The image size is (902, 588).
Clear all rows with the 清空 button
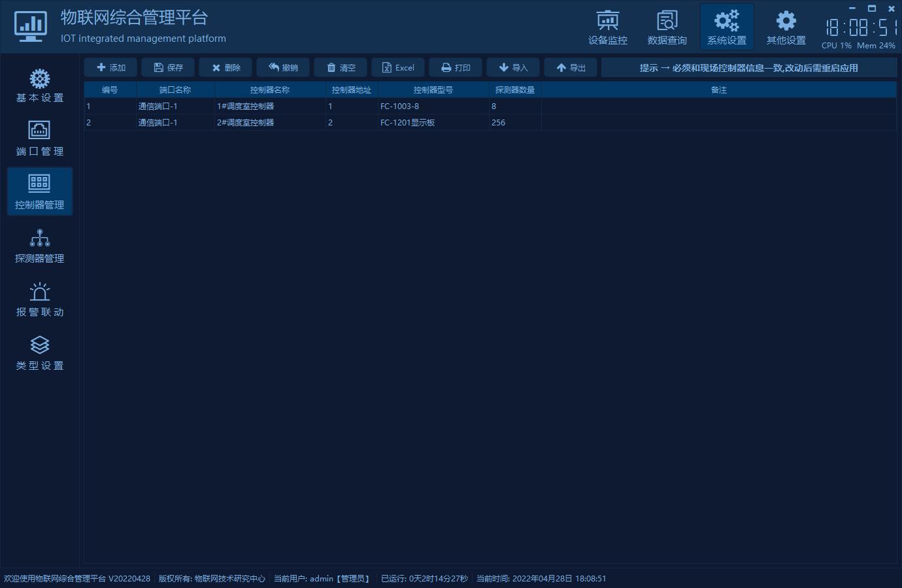(x=341, y=67)
